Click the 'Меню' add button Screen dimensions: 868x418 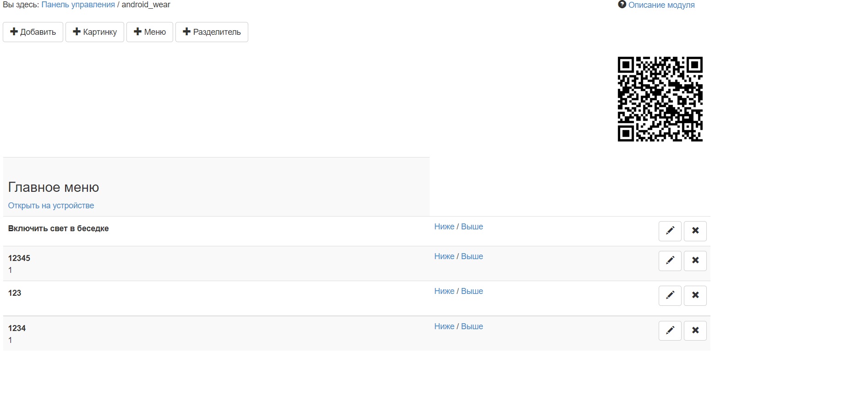149,32
